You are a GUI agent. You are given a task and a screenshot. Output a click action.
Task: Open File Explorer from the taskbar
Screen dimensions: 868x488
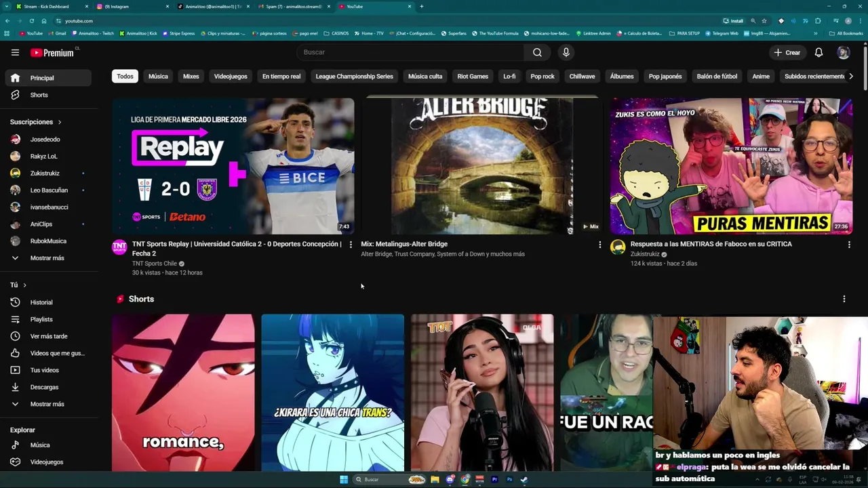click(x=435, y=480)
